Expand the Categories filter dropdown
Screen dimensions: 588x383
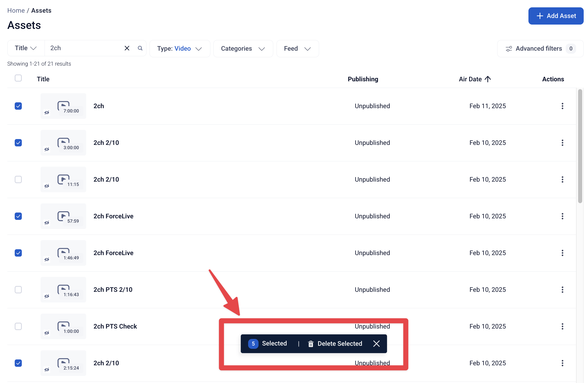243,49
